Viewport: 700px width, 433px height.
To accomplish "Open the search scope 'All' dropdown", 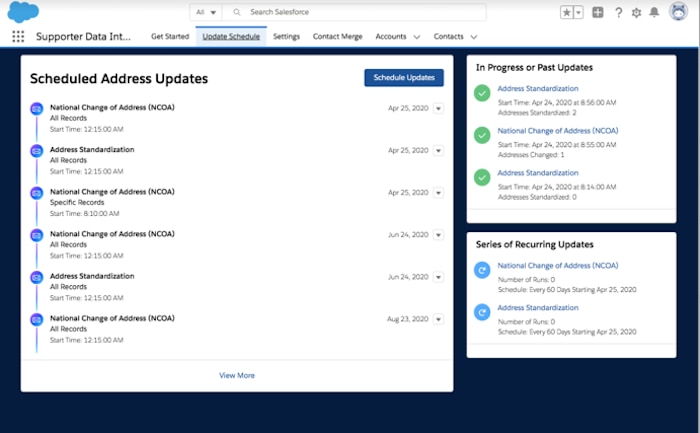I will (x=206, y=12).
